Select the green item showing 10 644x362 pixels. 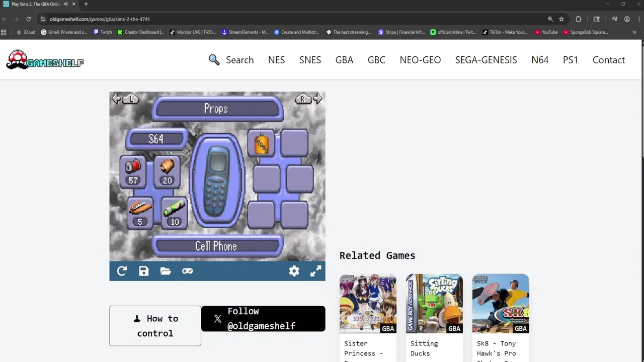point(174,213)
